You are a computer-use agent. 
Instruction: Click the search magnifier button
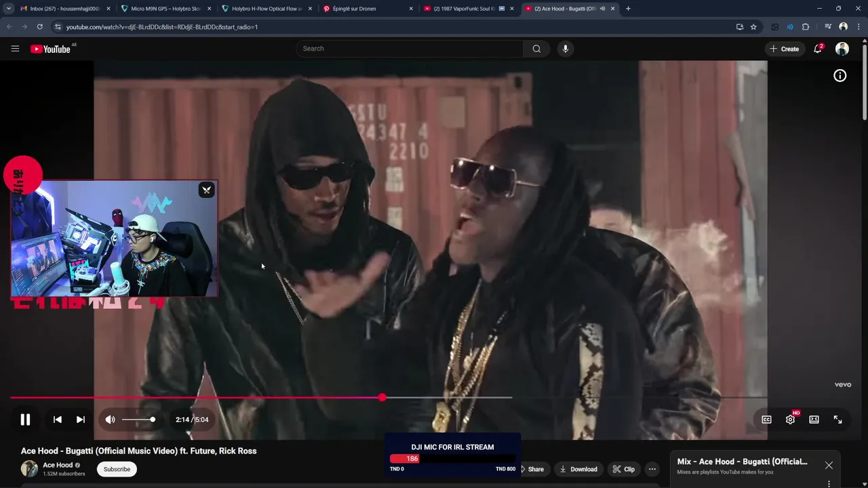click(536, 49)
